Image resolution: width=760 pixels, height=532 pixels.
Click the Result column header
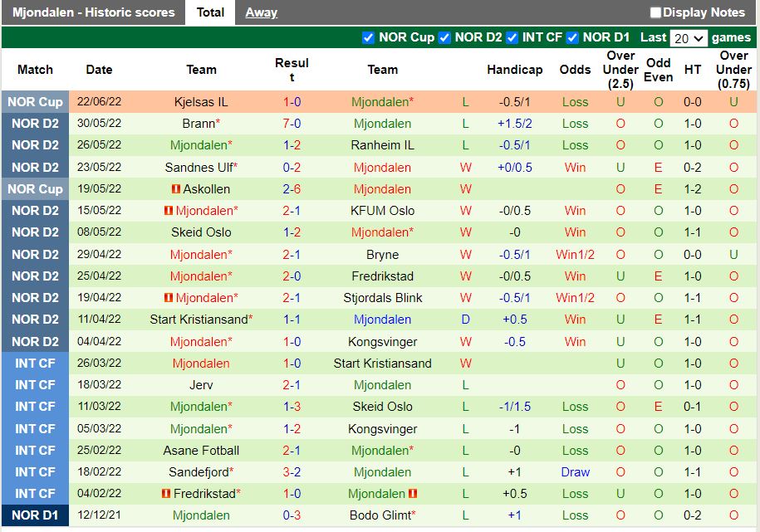292,70
